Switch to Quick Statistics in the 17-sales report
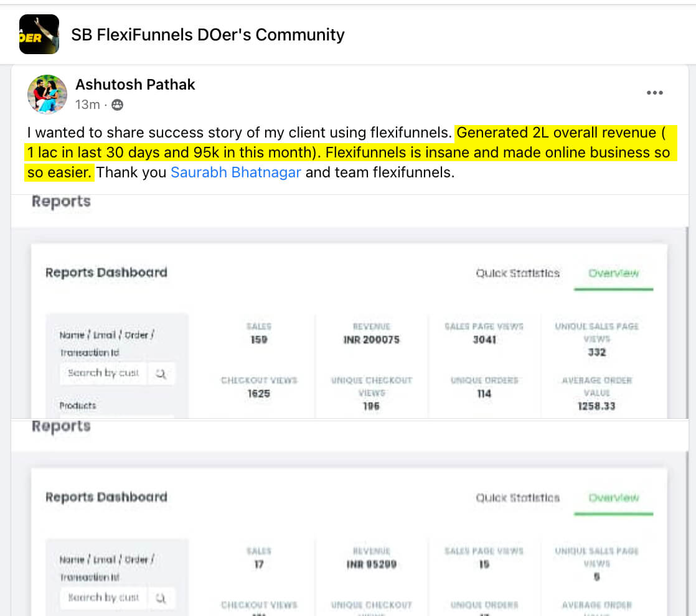 click(x=517, y=498)
